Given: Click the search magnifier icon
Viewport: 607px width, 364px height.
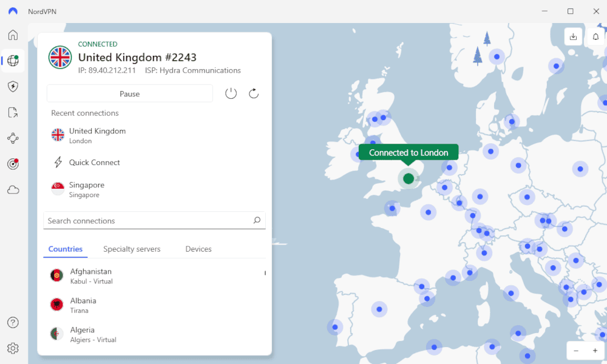Looking at the screenshot, I should click(257, 220).
